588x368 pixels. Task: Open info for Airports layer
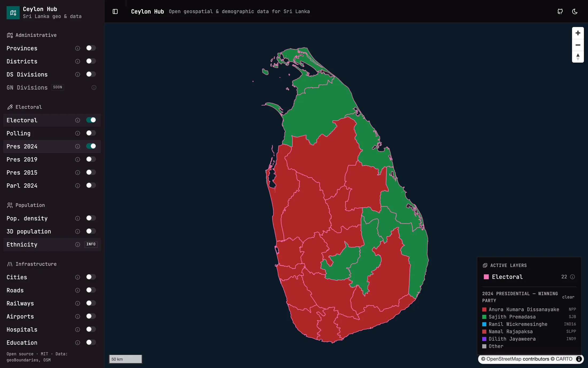pos(78,317)
